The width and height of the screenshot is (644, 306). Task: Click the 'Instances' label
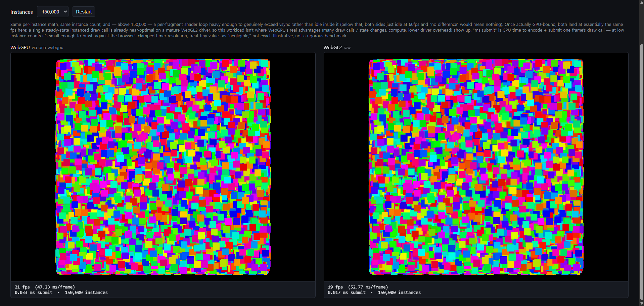click(21, 12)
